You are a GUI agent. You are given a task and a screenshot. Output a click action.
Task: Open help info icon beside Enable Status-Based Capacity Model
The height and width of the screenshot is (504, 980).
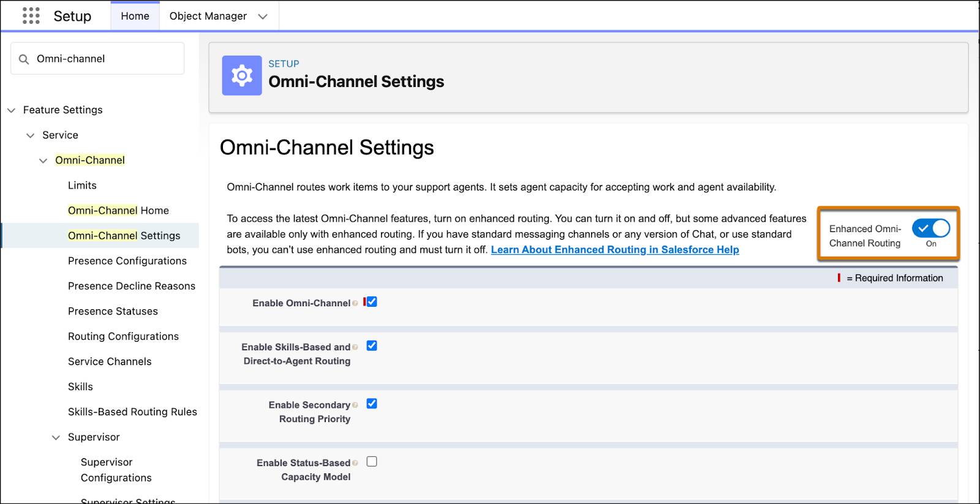(x=355, y=463)
